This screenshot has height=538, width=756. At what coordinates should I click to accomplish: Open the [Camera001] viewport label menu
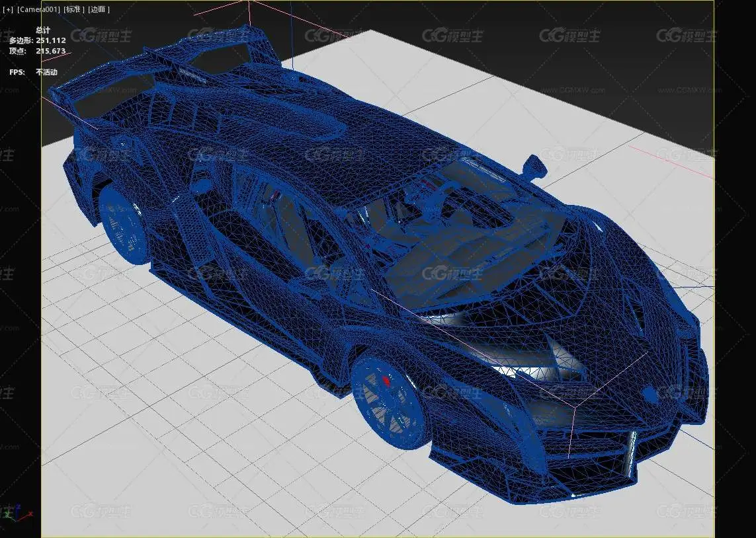tap(38, 9)
